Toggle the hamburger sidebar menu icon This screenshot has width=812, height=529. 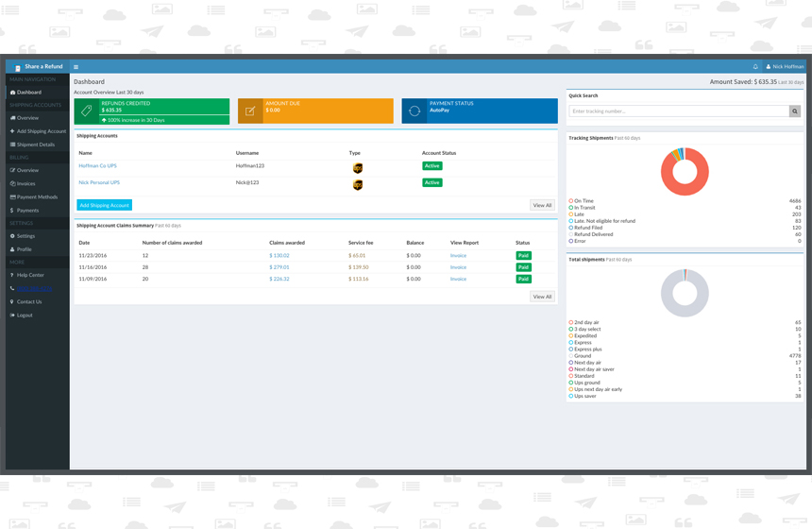pyautogui.click(x=76, y=67)
